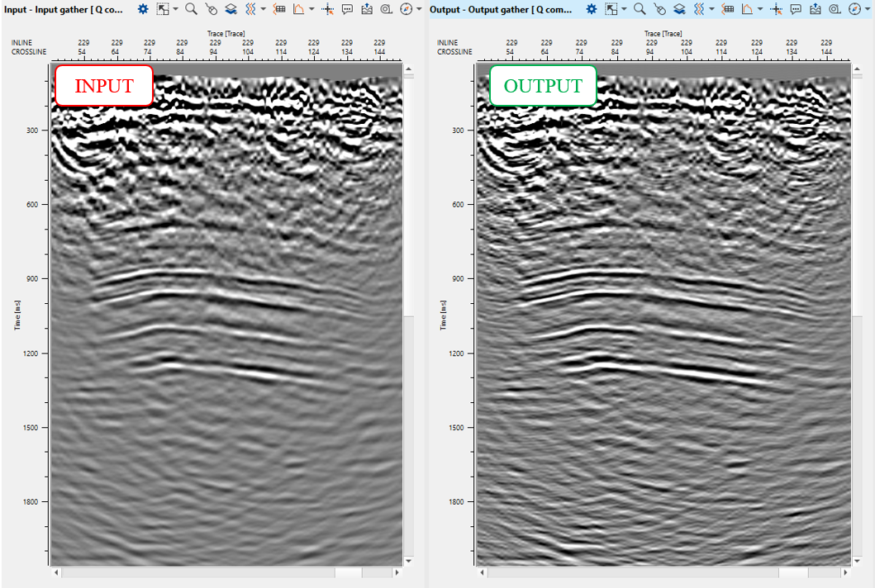875x588 pixels.
Task: Expand selection mode dropdown arrow in Input panel
Action: click(x=176, y=9)
